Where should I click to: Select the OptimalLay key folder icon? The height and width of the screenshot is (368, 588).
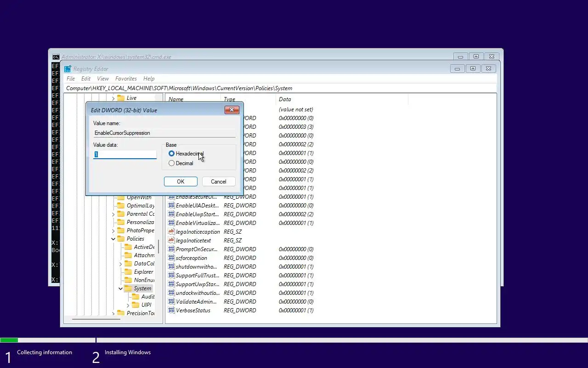pos(121,206)
